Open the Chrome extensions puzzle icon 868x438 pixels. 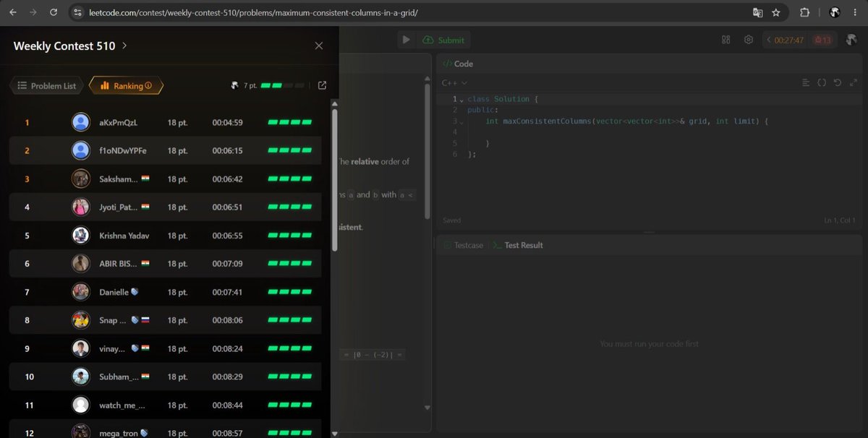pyautogui.click(x=804, y=12)
